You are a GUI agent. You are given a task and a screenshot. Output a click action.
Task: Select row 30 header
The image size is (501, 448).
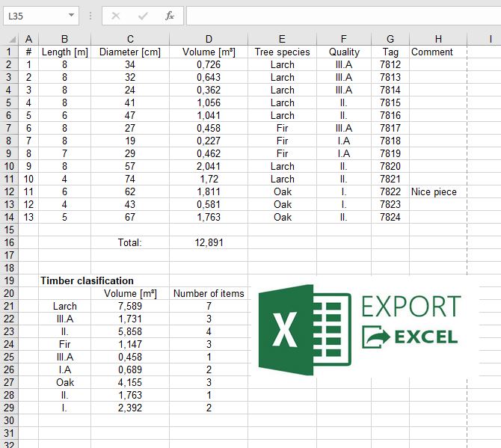[x=9, y=420]
